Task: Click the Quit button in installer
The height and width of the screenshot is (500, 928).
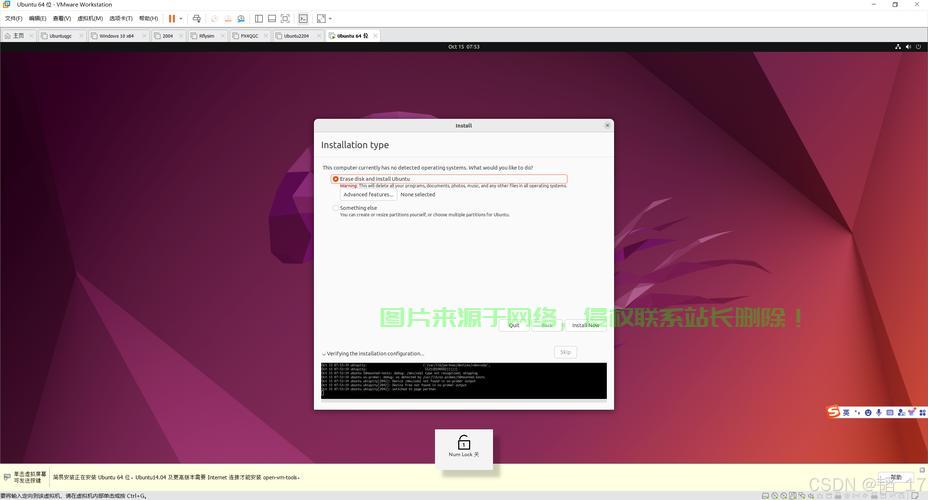Action: tap(514, 325)
